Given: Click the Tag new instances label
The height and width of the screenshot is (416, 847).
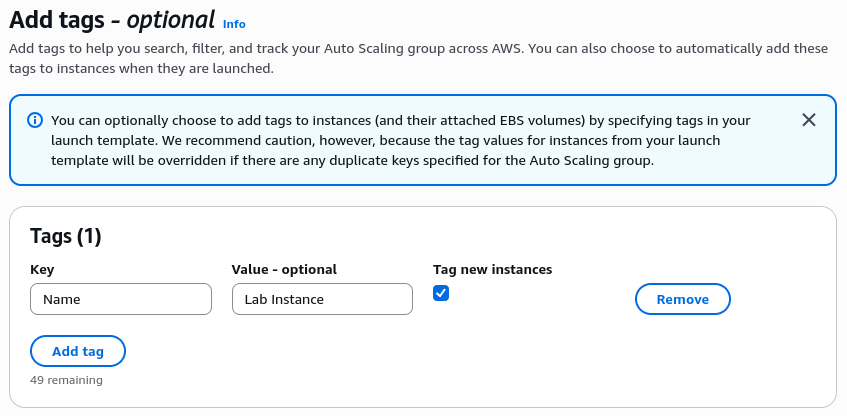Looking at the screenshot, I should coord(492,269).
